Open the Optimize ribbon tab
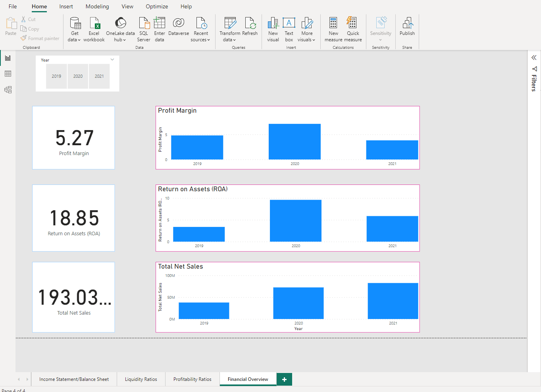The height and width of the screenshot is (392, 541). (x=157, y=6)
